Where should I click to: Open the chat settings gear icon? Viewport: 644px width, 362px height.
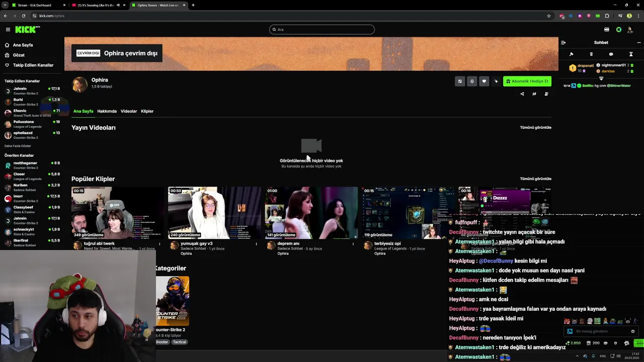tap(615, 343)
